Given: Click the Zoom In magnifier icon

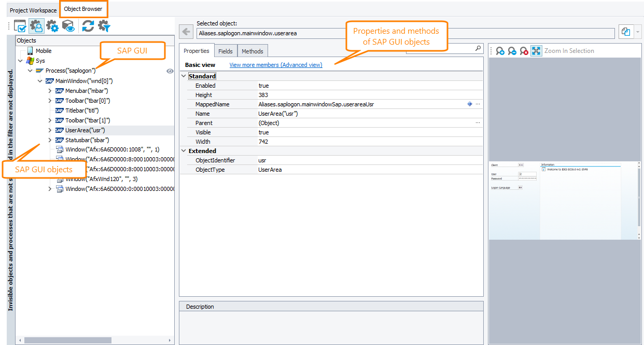Looking at the screenshot, I should coord(499,50).
